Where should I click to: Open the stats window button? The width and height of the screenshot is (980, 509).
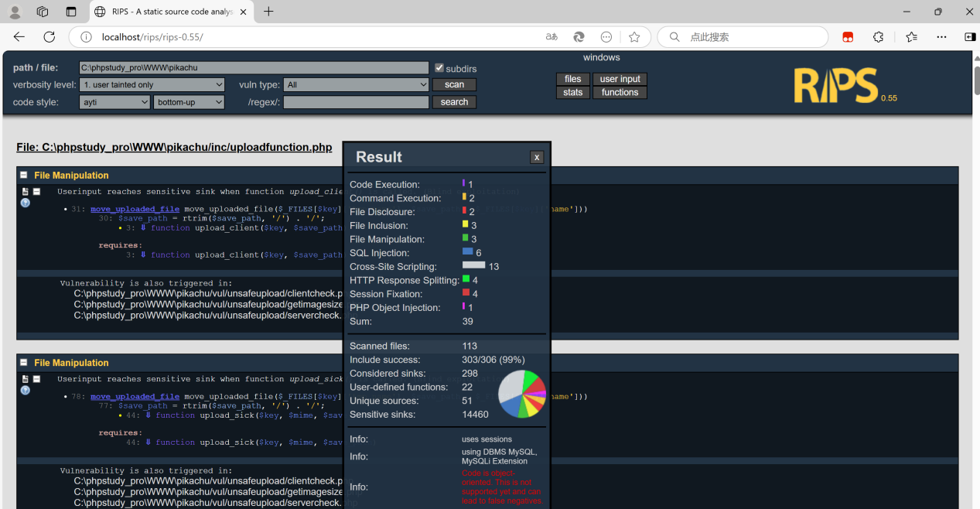coord(573,92)
